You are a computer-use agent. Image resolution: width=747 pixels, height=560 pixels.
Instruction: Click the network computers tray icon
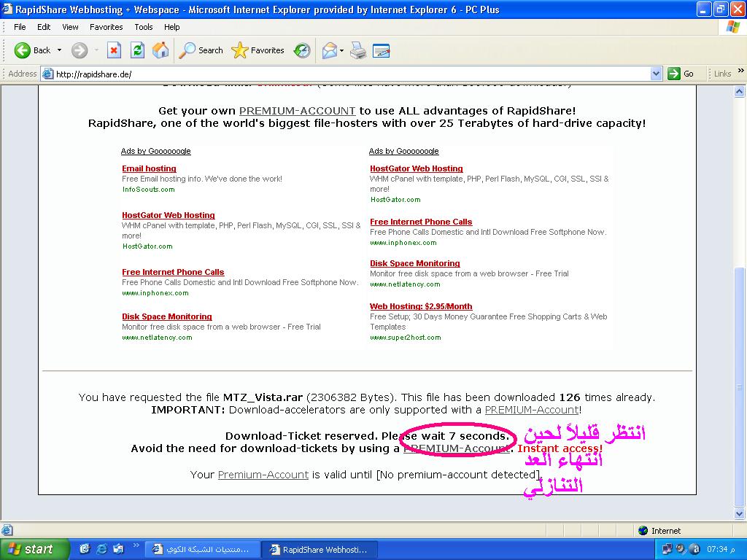tap(667, 549)
